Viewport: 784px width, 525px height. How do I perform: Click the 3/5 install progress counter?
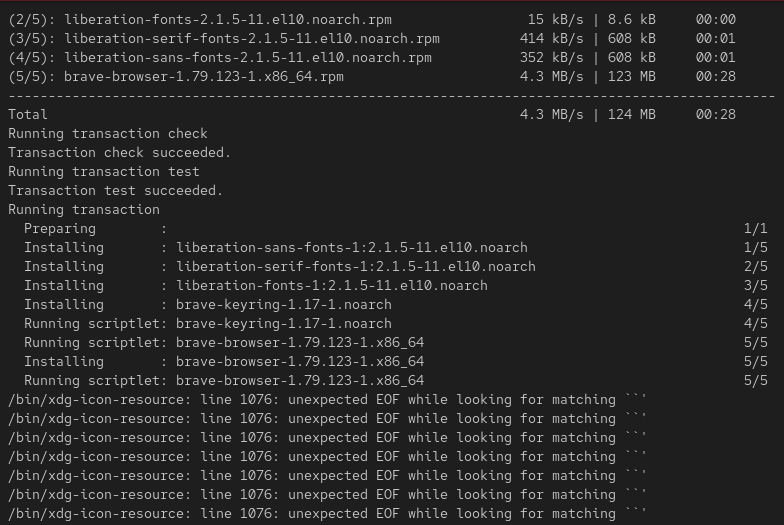tap(755, 285)
